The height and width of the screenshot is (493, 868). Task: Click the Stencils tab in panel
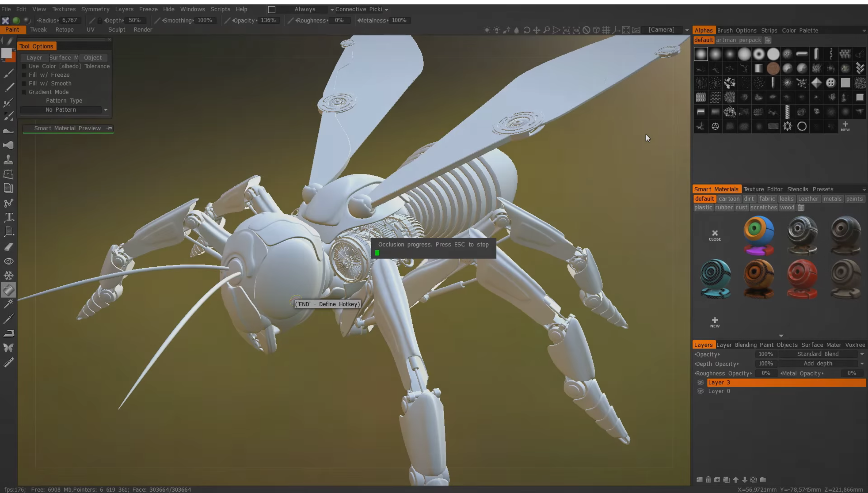pos(797,189)
